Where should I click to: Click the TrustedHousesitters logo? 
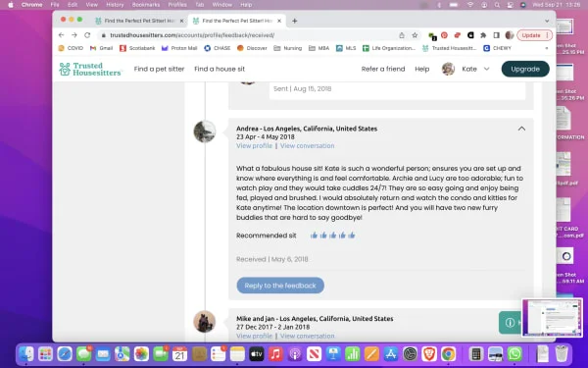coord(90,69)
